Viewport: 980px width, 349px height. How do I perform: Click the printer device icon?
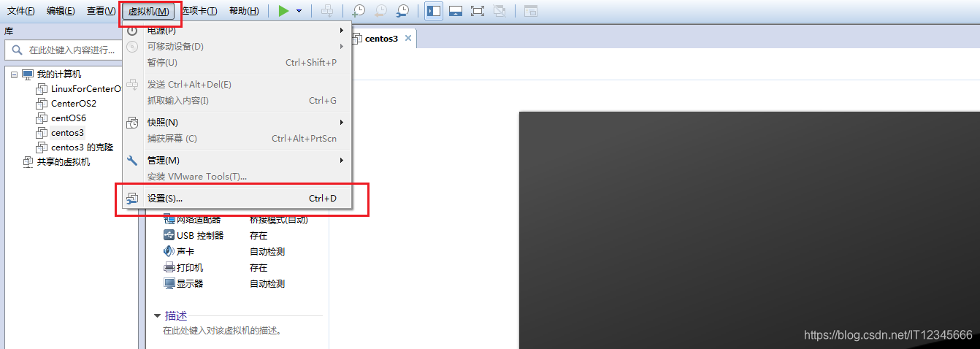point(169,267)
